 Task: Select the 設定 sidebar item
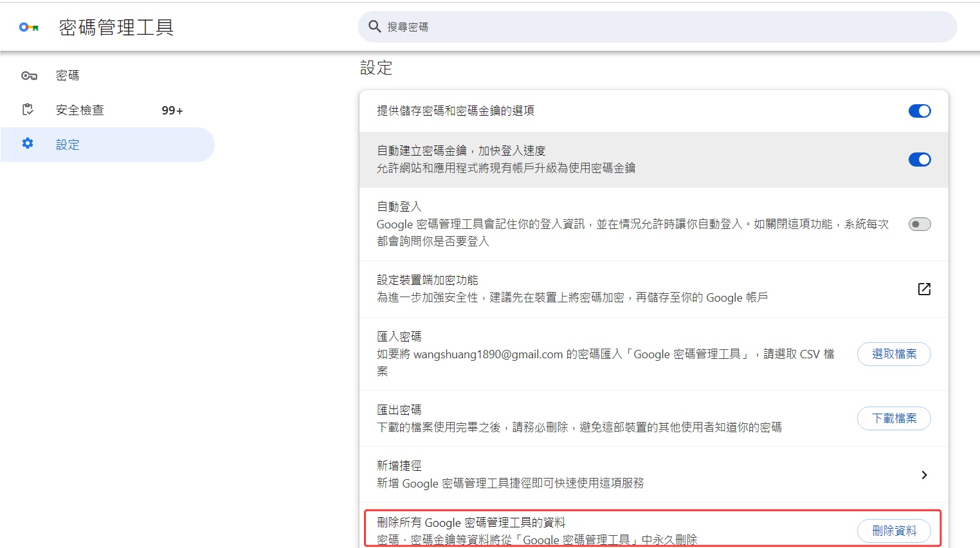pyautogui.click(x=107, y=145)
